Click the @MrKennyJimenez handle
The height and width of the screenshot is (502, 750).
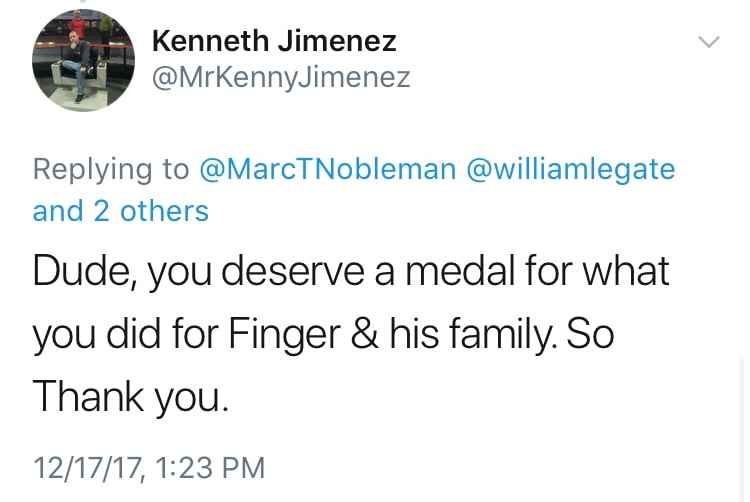(x=280, y=77)
